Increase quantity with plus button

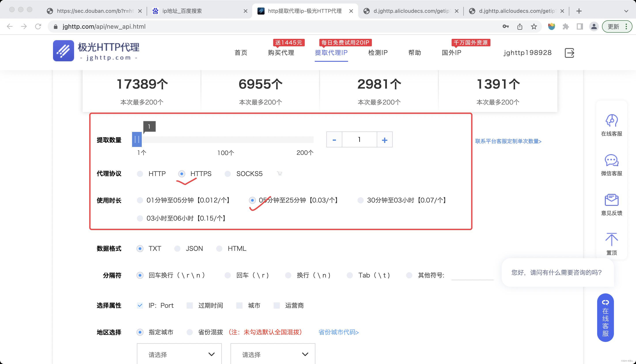click(384, 139)
